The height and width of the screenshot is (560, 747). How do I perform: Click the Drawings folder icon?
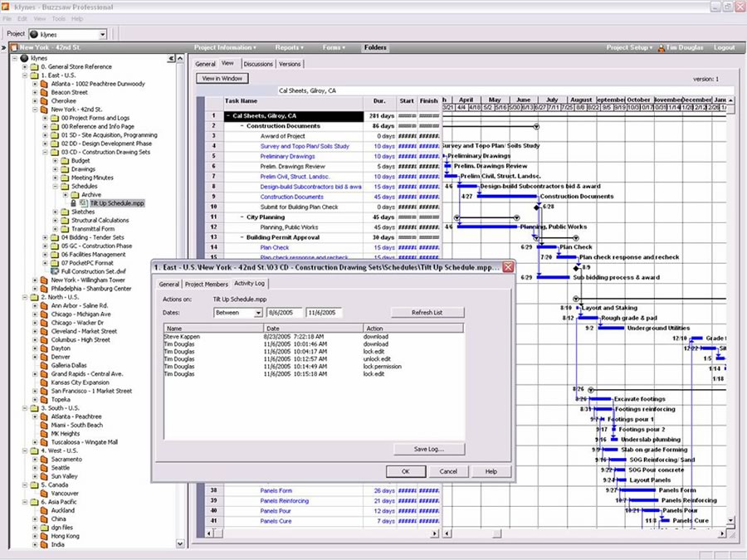click(x=65, y=169)
